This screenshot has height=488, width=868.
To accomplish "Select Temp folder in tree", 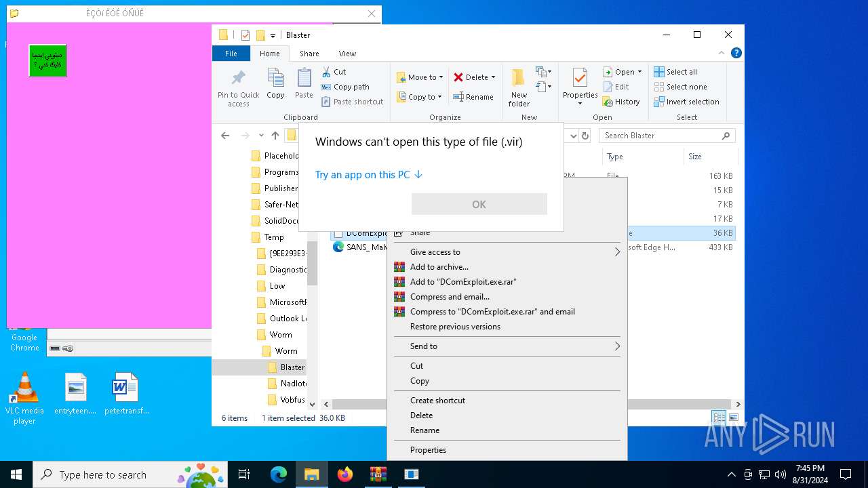I will (x=274, y=237).
